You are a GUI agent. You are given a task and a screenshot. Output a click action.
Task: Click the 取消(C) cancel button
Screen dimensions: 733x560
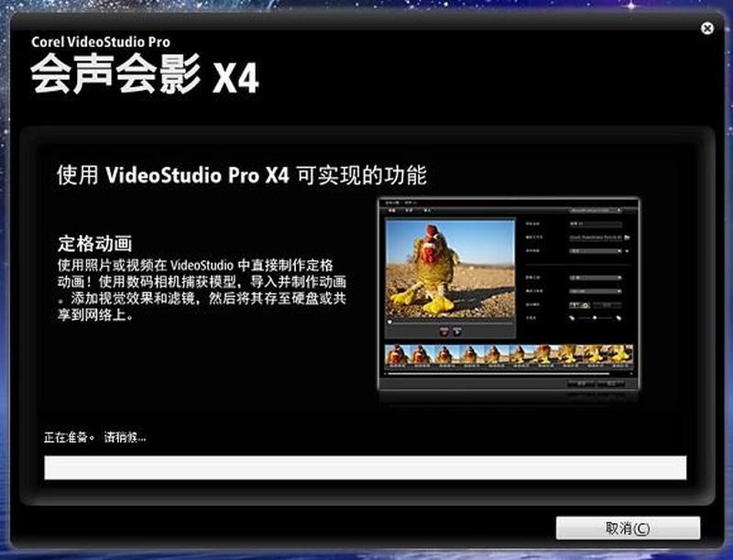click(628, 528)
